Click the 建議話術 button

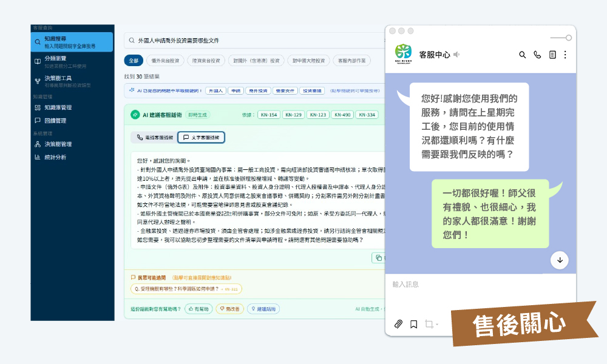(263, 309)
